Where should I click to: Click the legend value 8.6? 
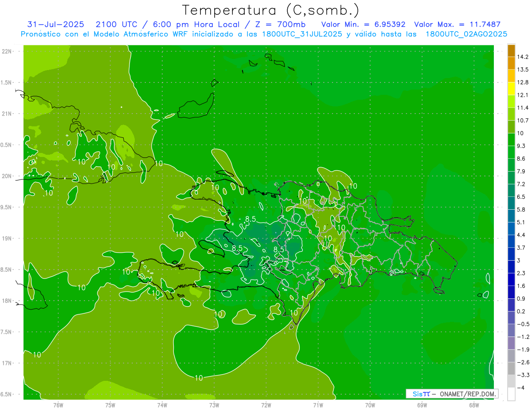tap(521, 159)
